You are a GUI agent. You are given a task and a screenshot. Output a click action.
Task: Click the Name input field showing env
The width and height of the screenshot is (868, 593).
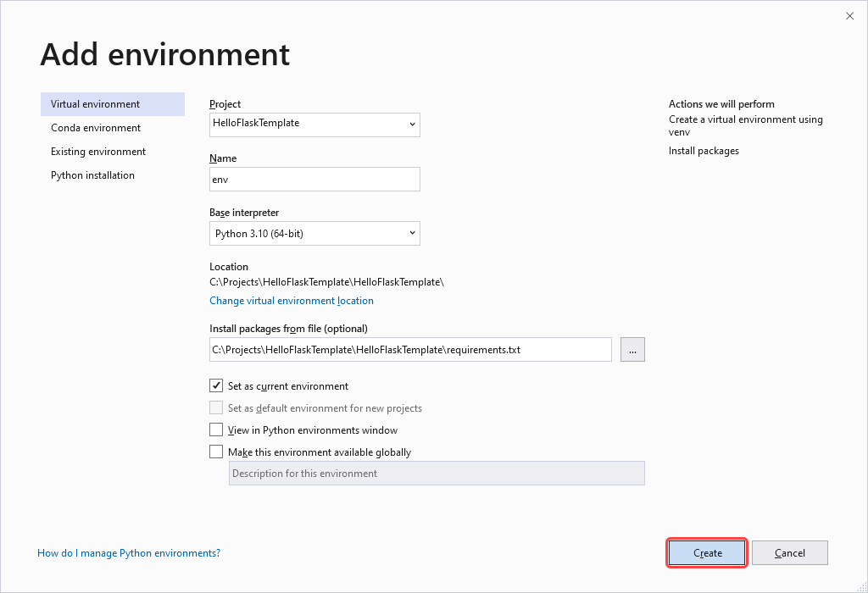(x=314, y=179)
